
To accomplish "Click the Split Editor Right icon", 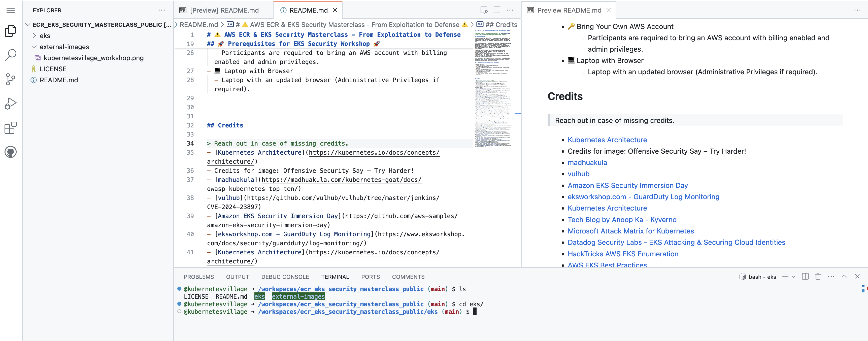I will [497, 10].
